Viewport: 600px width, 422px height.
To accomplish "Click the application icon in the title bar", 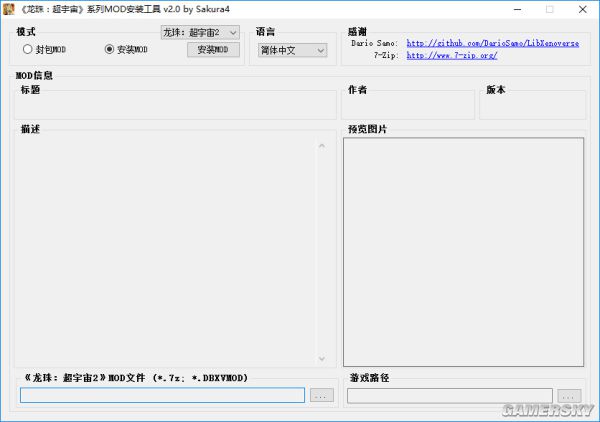I will coord(8,9).
